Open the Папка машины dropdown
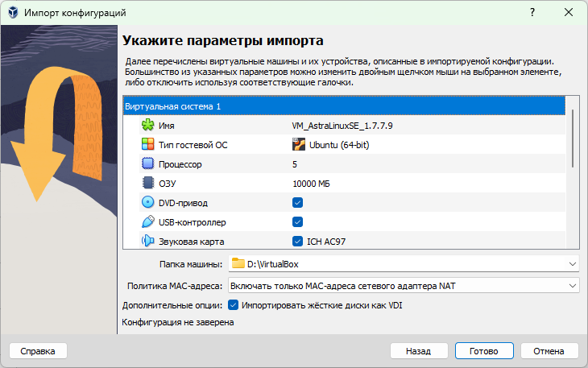This screenshot has height=368, width=588. pyautogui.click(x=572, y=263)
